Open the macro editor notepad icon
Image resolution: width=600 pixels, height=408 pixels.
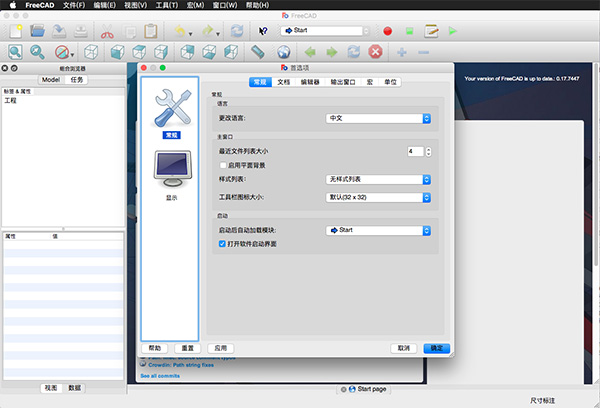tap(431, 31)
